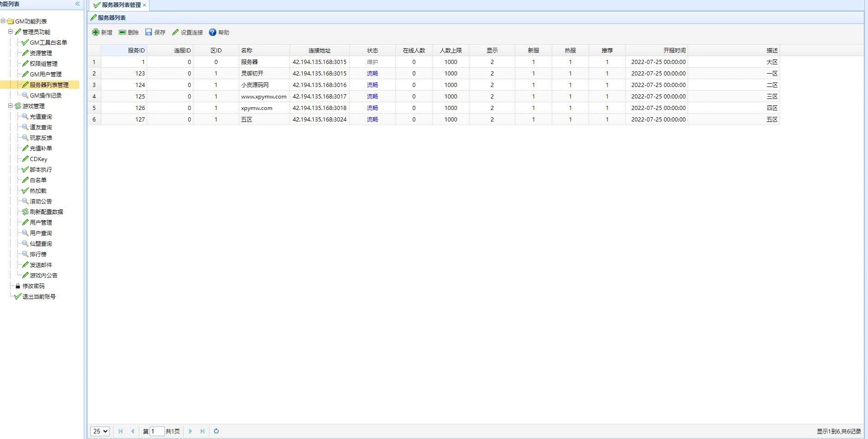This screenshot has width=868, height=439.
Task: Click the green plus 新增 add icon
Action: (96, 32)
